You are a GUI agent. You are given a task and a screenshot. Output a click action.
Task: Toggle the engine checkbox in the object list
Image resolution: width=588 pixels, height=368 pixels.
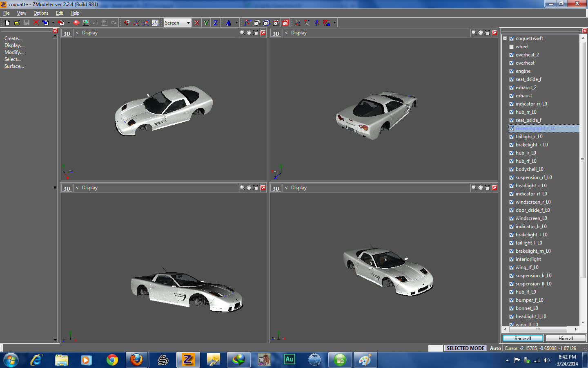pos(511,71)
